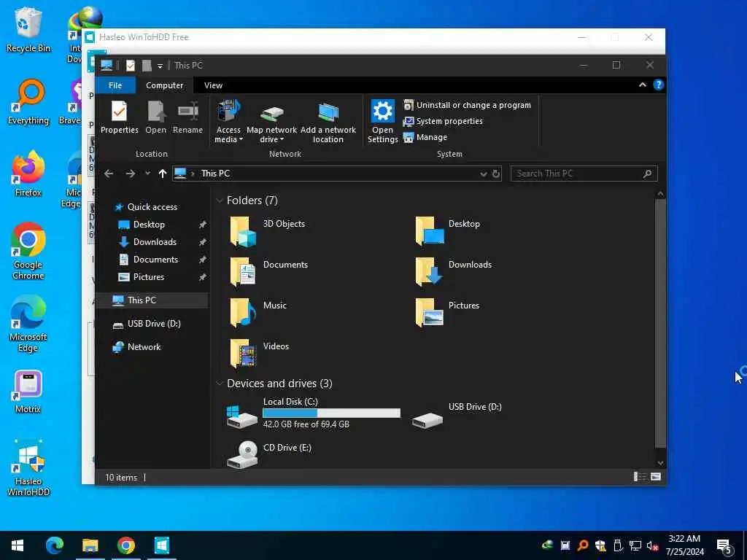The width and height of the screenshot is (747, 560).
Task: Click Manage in the System group
Action: point(425,137)
